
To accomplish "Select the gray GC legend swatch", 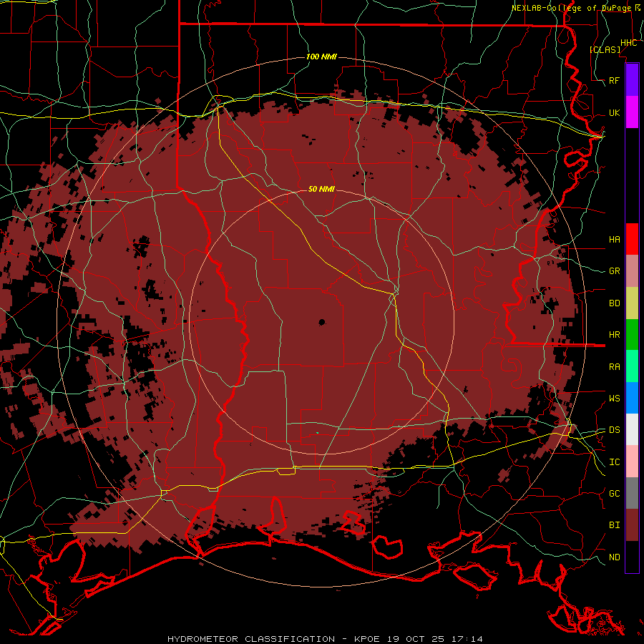I will coord(632,493).
